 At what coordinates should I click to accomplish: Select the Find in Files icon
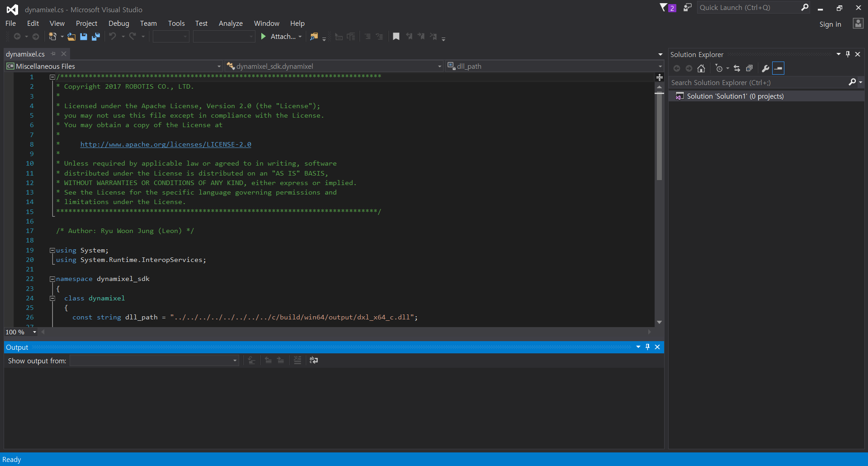tap(314, 37)
